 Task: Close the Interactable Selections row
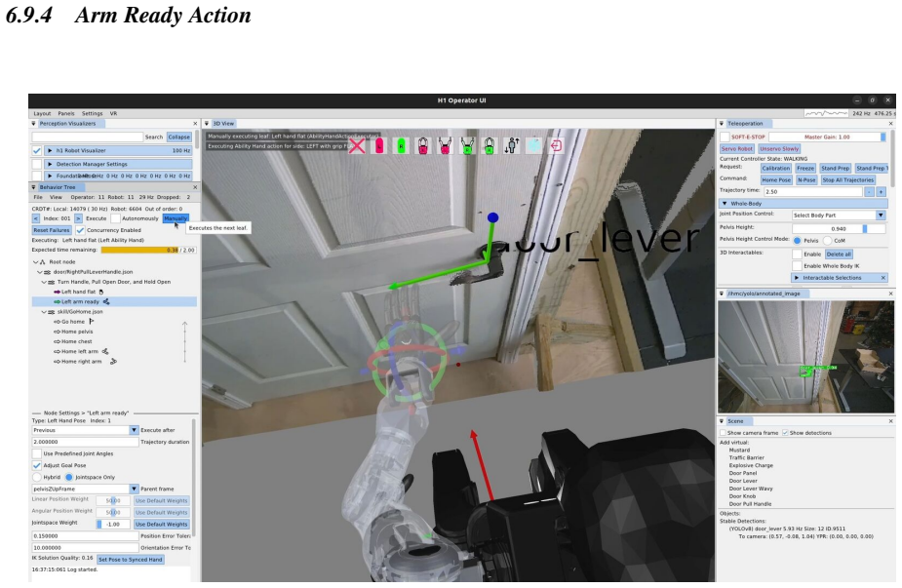(x=883, y=278)
